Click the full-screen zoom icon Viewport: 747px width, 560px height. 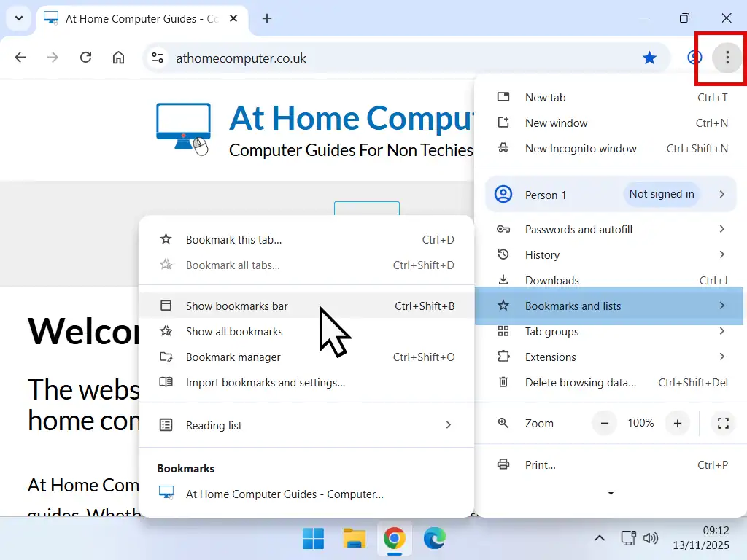click(x=723, y=423)
